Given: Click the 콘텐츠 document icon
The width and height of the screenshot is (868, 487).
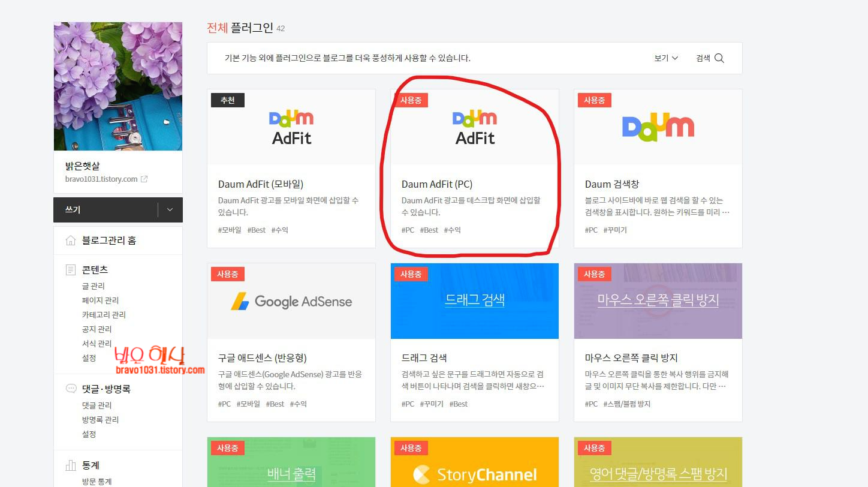Looking at the screenshot, I should 71,270.
